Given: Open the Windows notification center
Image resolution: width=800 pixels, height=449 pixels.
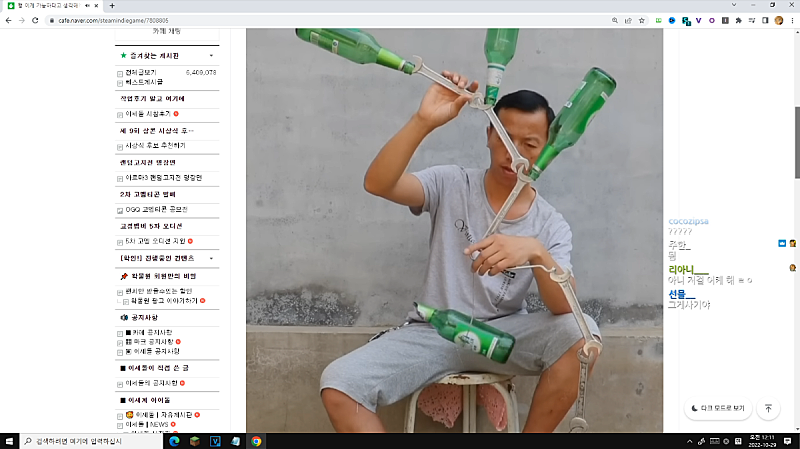Looking at the screenshot, I should (787, 441).
